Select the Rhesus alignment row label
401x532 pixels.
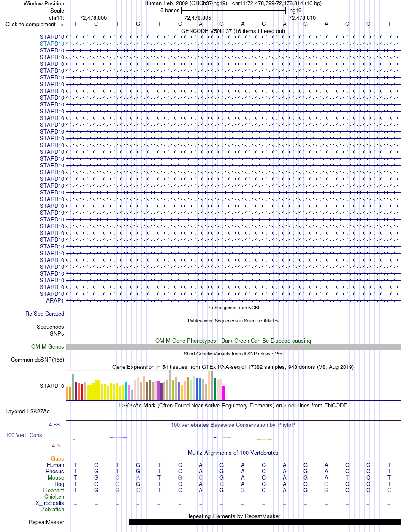55,471
